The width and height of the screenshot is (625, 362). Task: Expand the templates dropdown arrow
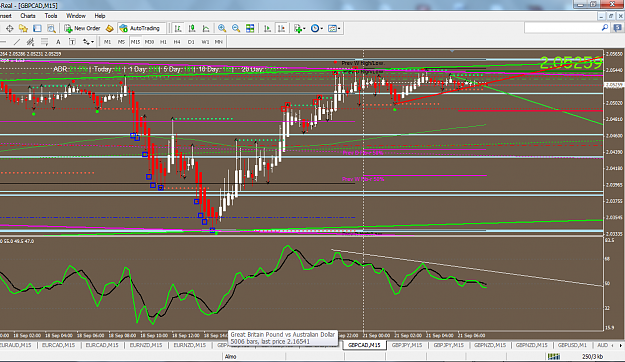point(339,29)
